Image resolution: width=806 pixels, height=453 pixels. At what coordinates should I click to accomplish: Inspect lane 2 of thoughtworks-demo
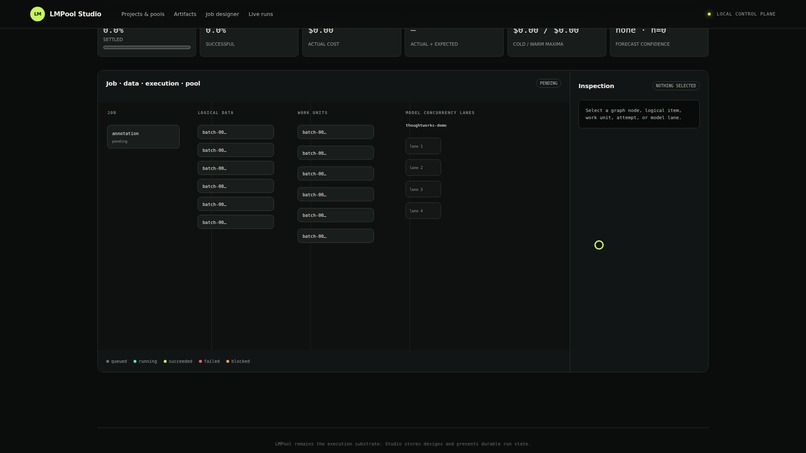click(423, 168)
